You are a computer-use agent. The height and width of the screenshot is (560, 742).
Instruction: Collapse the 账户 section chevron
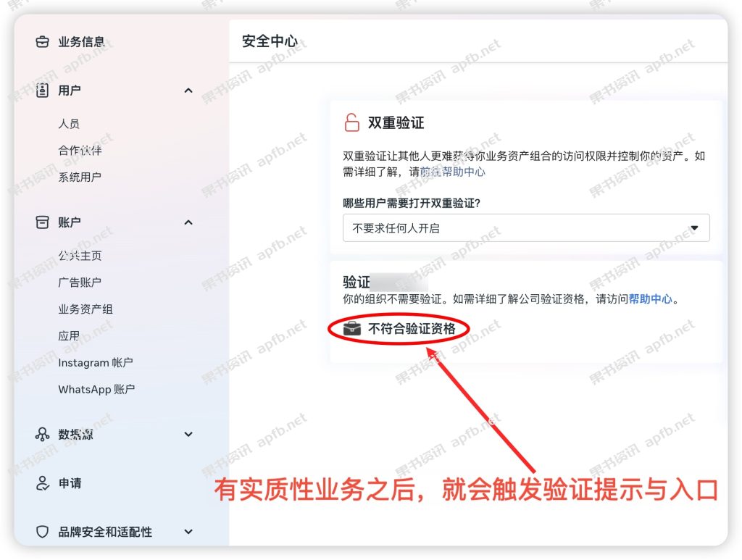pyautogui.click(x=188, y=222)
